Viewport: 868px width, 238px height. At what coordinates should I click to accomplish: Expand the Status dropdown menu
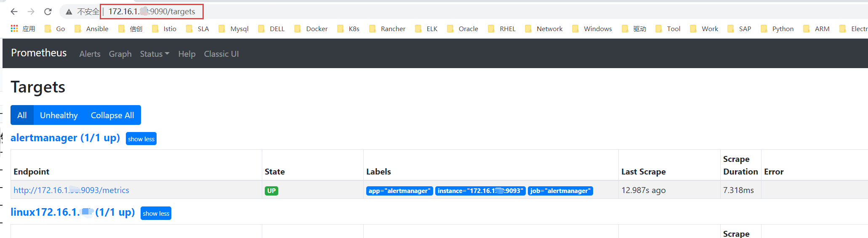click(x=154, y=54)
